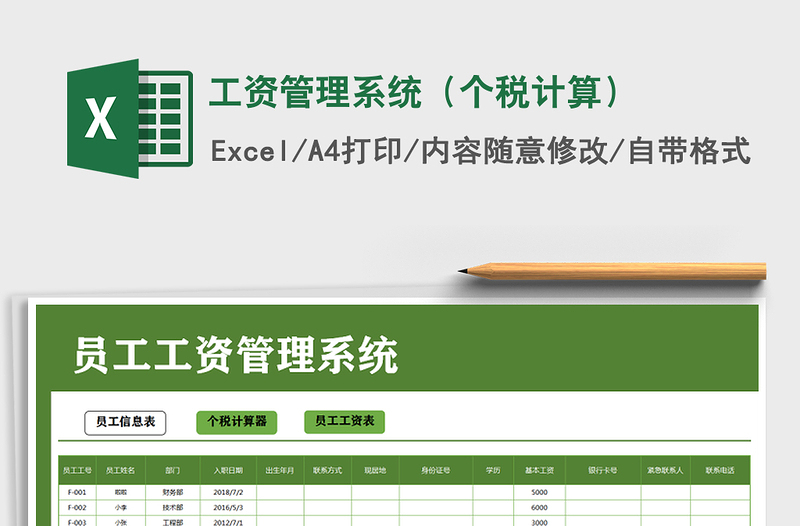800x526 pixels.
Task: Click the 基本工资 column header
Action: coord(539,470)
